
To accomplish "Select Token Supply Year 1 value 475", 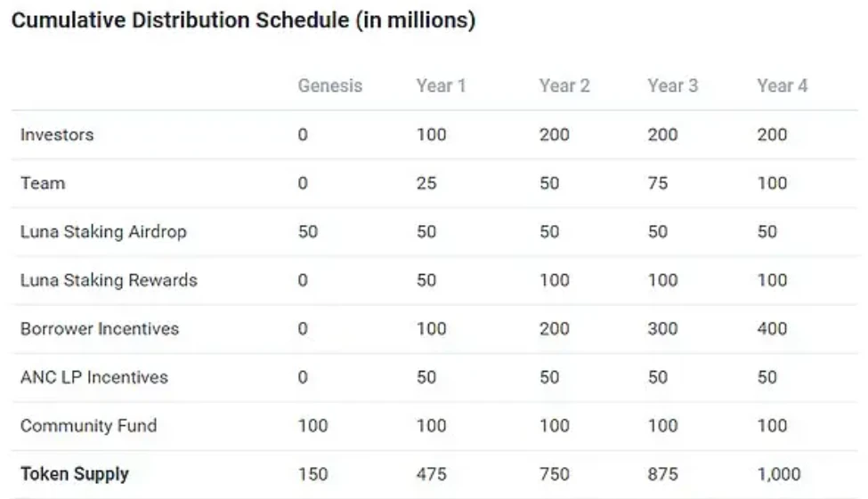I will coord(432,474).
